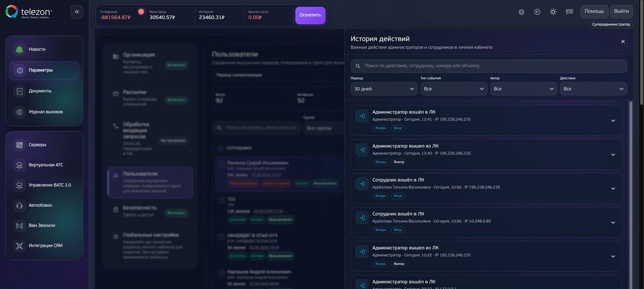Click the Выход tag in the 10:22 entry
644x289 pixels.
(399, 264)
